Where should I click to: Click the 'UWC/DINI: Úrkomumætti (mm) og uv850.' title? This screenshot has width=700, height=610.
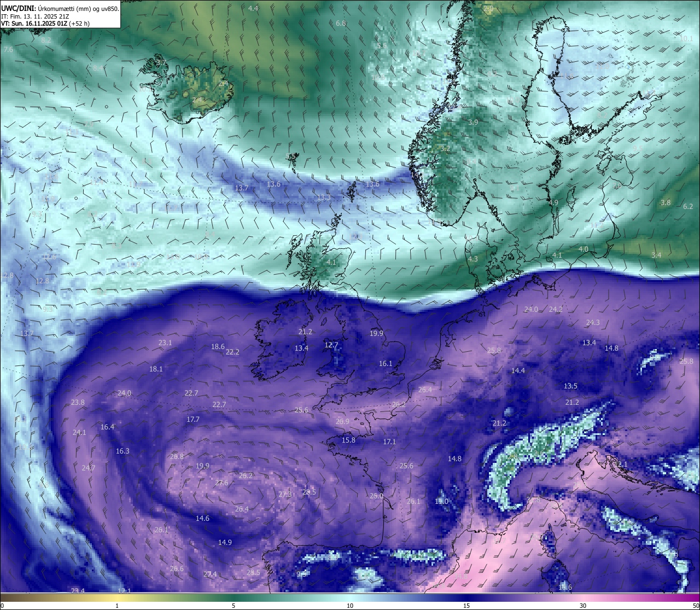click(60, 8)
